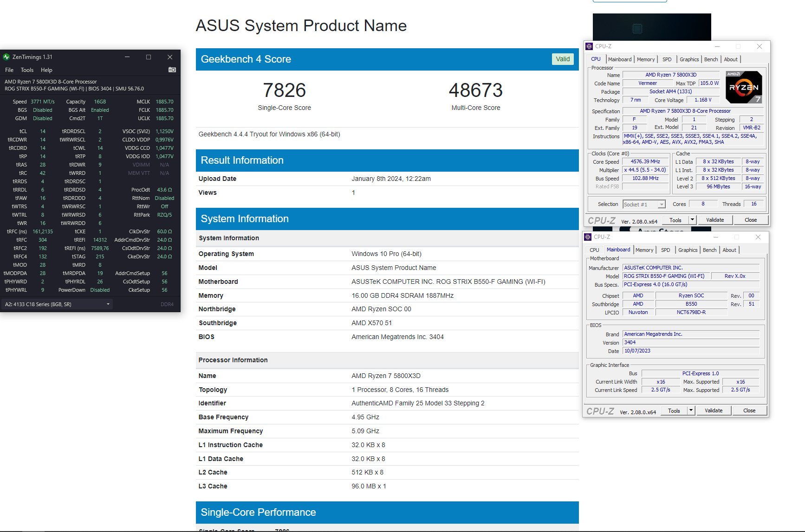Click the Valid badge on Geekbench score

(563, 59)
